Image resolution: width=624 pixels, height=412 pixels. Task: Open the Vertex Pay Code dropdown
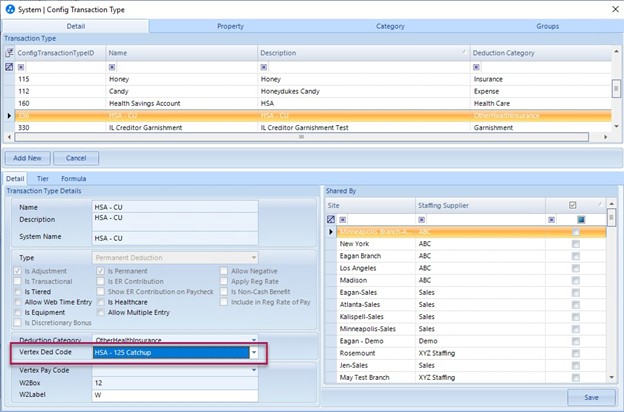[254, 370]
